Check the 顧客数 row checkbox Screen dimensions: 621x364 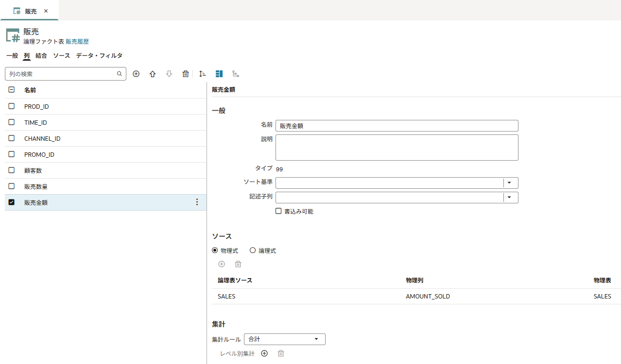click(x=12, y=170)
